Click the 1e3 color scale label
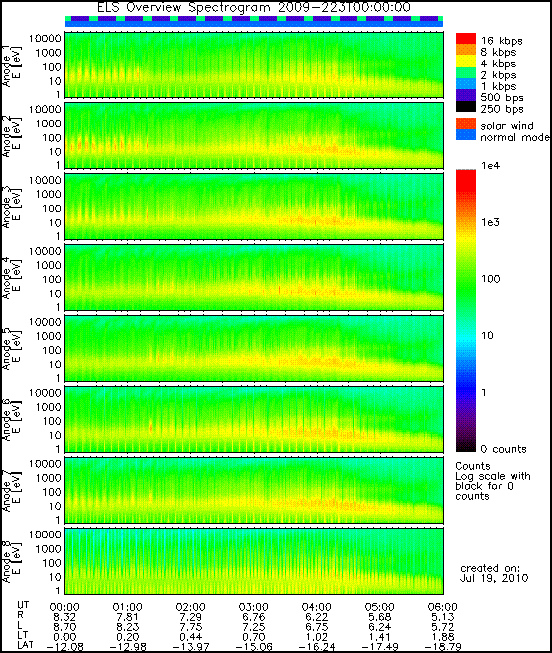The image size is (552, 653). click(490, 222)
